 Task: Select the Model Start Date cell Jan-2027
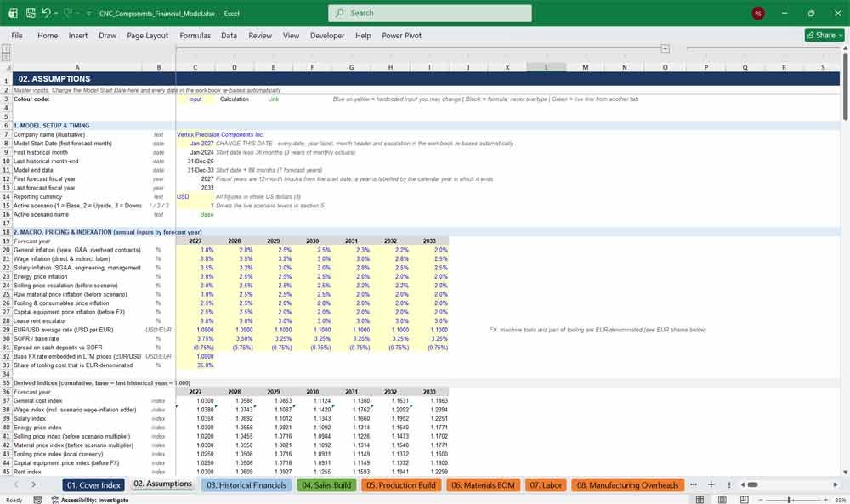[x=195, y=144]
